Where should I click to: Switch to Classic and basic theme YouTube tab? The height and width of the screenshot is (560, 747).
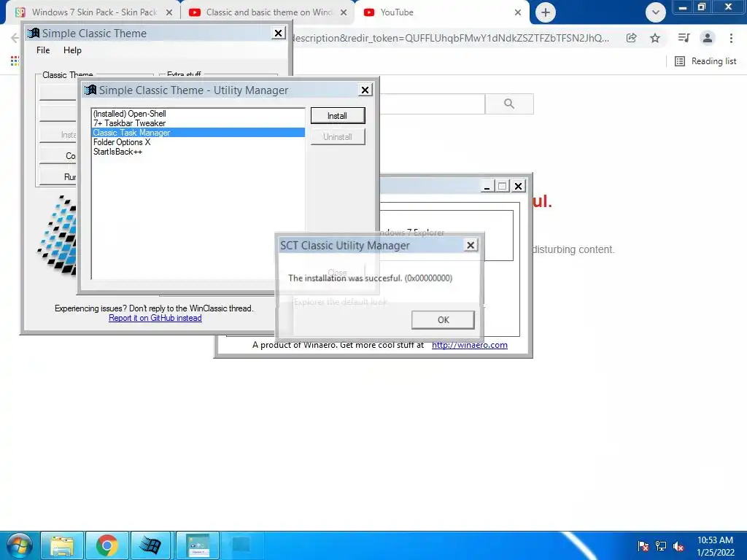click(268, 12)
